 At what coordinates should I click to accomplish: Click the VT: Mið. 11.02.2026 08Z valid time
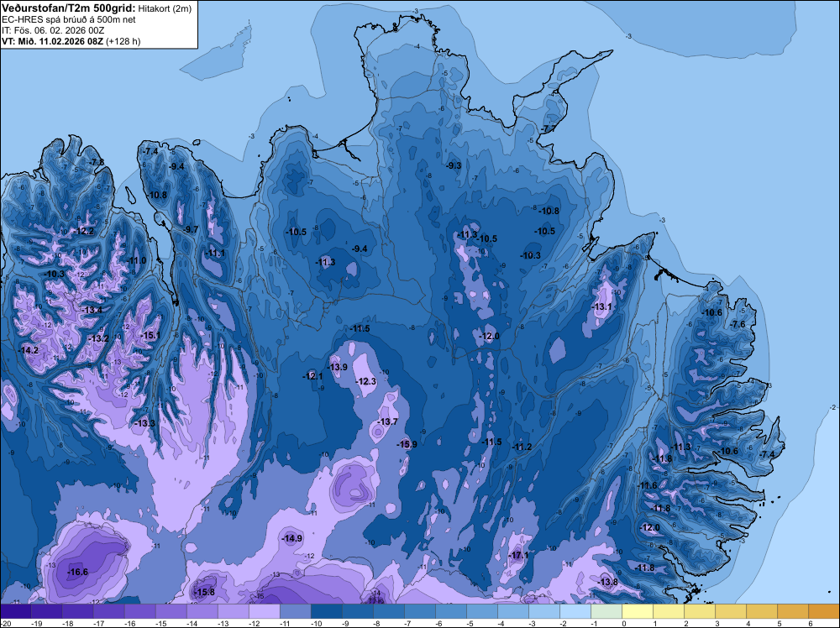[52, 41]
